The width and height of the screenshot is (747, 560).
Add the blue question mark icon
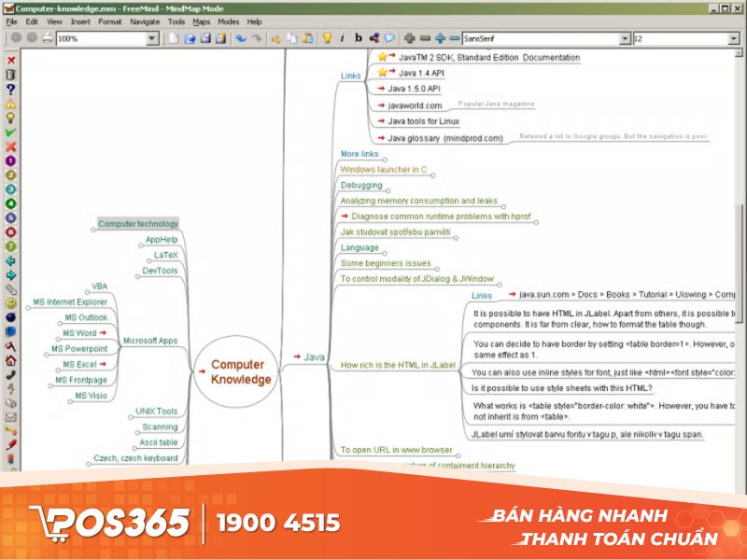tap(10, 89)
